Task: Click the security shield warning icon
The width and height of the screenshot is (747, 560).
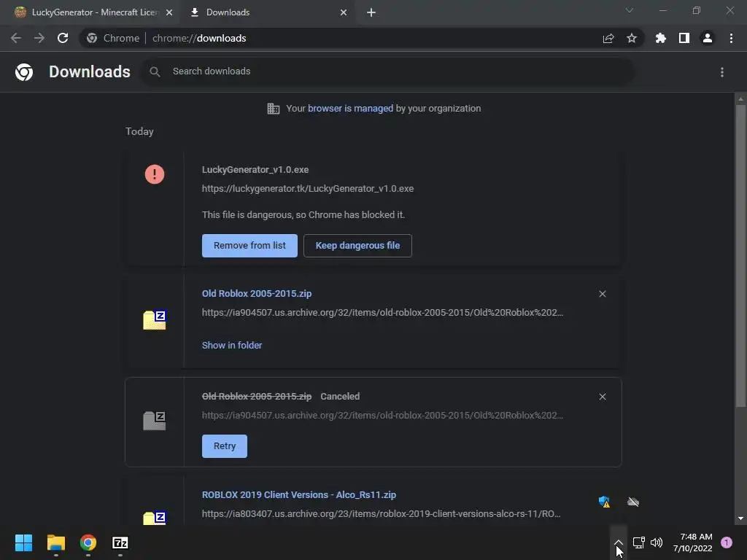Action: click(604, 502)
